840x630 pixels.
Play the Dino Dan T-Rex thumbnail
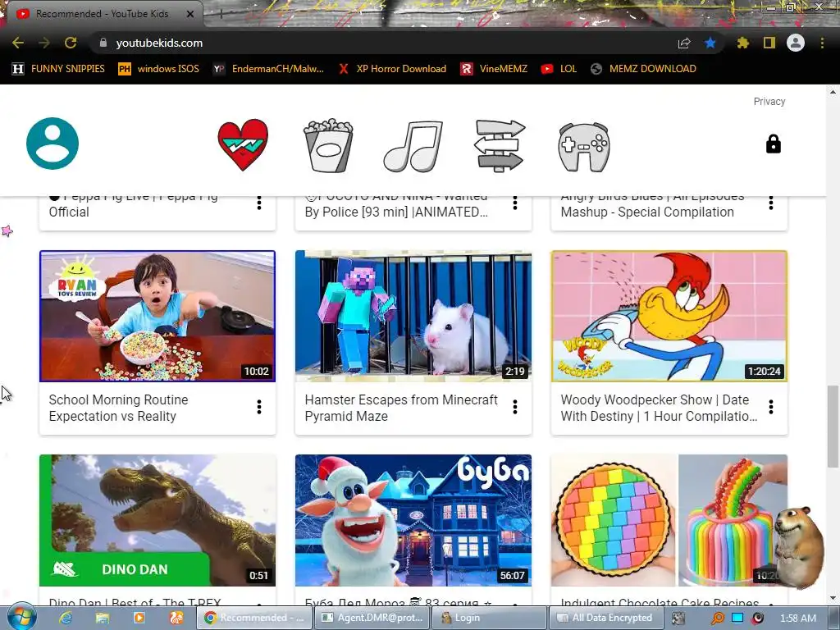click(x=157, y=520)
